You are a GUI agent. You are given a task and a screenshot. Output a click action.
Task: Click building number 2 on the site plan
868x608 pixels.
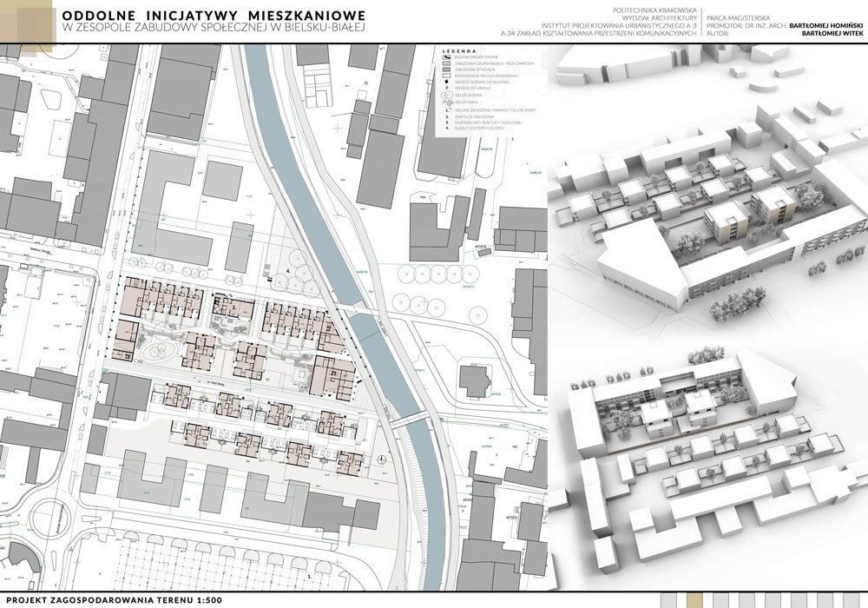tap(233, 307)
